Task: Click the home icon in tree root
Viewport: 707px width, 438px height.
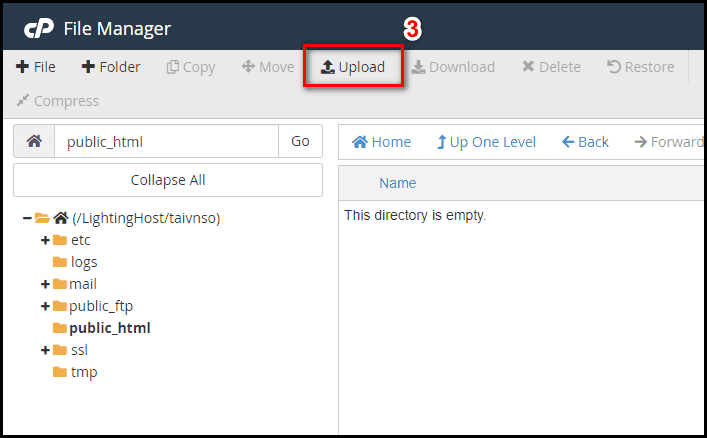Action: [x=61, y=218]
